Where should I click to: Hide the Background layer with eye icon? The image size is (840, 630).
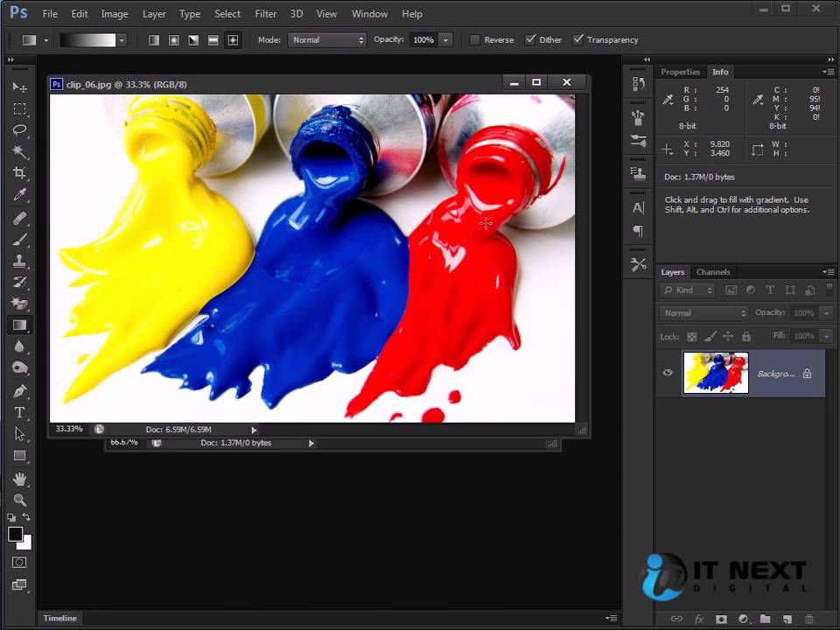668,373
